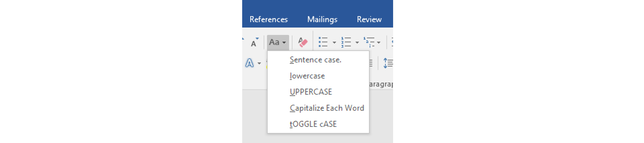Select tOGGLE cASE option
The image size is (644, 143).
tap(318, 124)
